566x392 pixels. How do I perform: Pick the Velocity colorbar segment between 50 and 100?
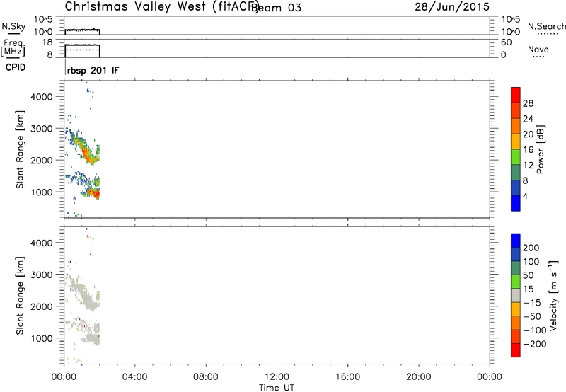point(516,268)
